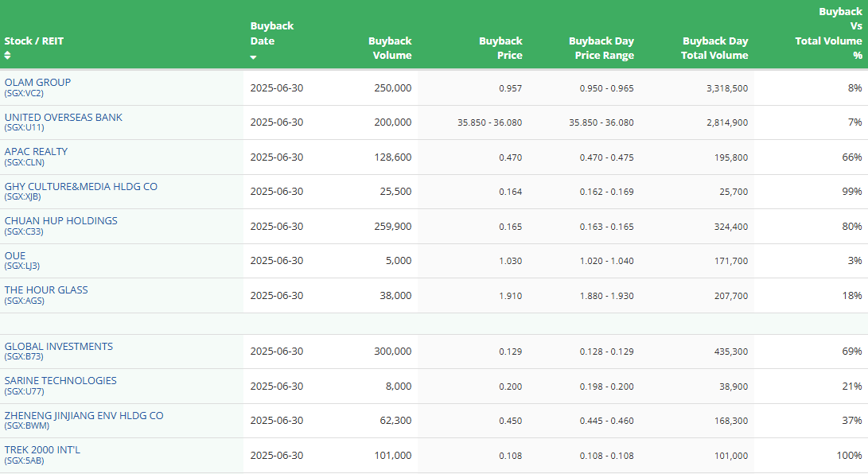
Task: Open THE HOUR GLASS stock link
Action: [x=46, y=289]
